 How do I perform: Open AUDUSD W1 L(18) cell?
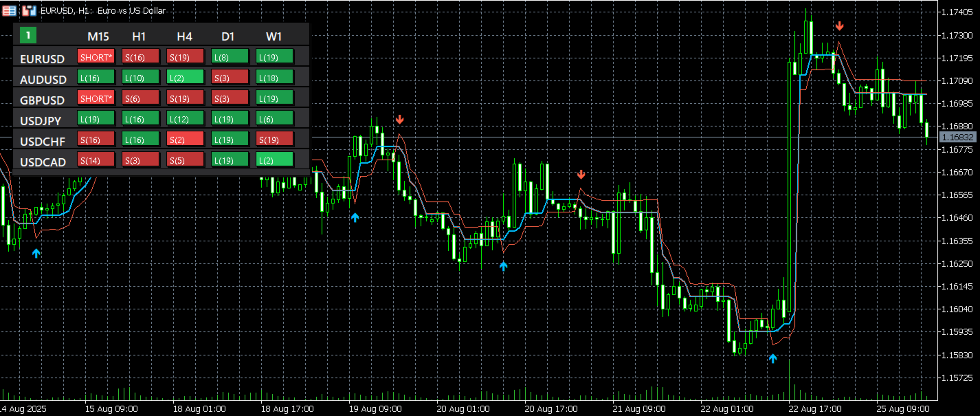pos(275,78)
